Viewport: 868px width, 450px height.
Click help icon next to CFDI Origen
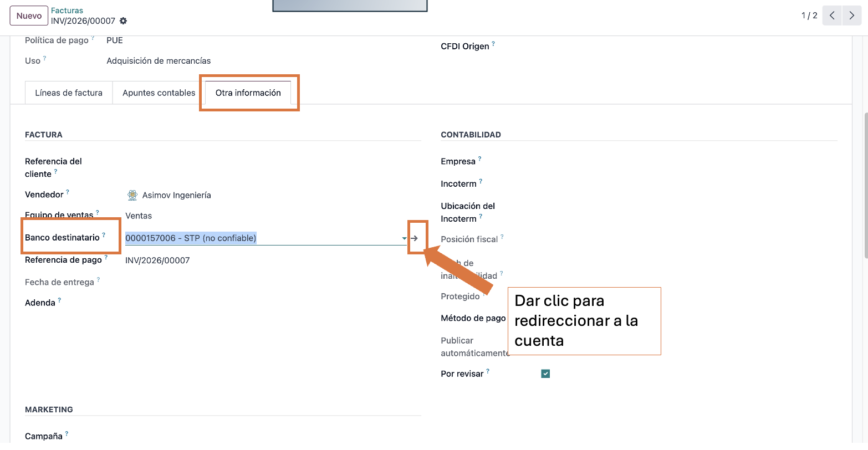point(493,44)
